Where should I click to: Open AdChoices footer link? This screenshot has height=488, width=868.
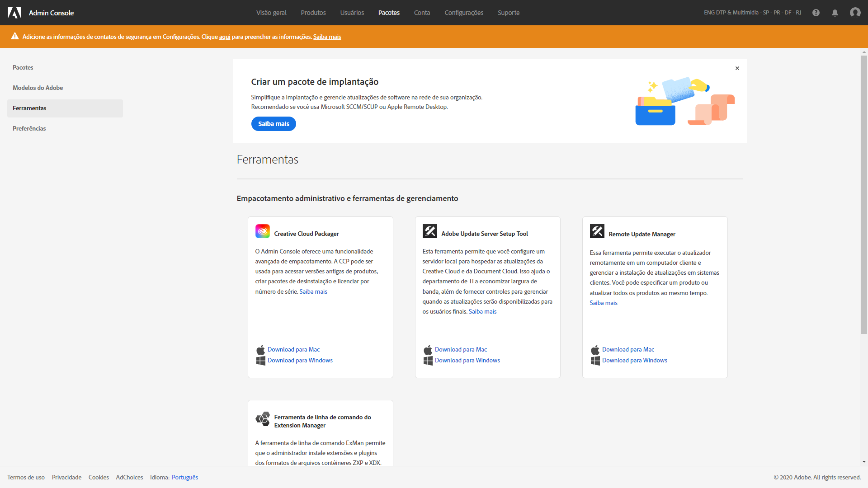point(129,478)
